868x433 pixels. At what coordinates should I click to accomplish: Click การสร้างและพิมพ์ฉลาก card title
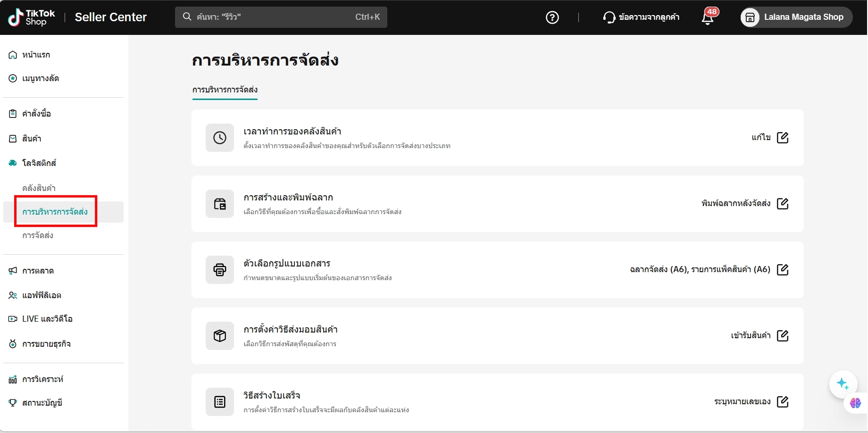[x=288, y=198]
